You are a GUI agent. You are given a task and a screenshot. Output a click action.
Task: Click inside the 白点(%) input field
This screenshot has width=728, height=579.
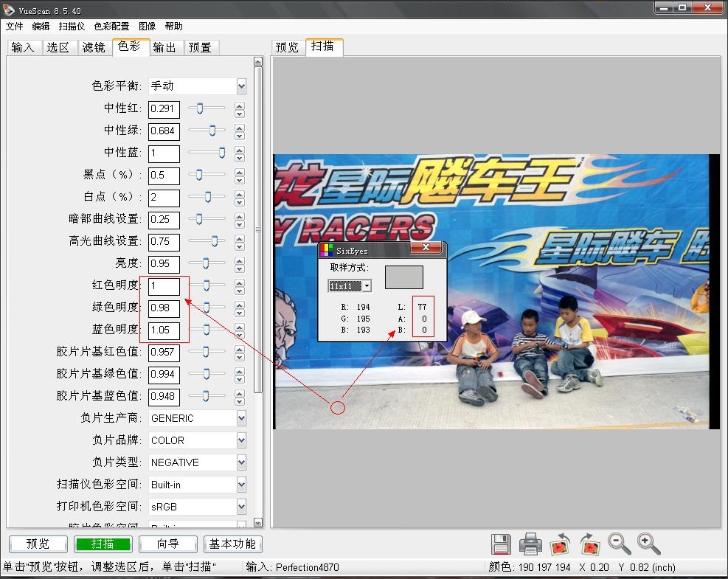[x=163, y=198]
